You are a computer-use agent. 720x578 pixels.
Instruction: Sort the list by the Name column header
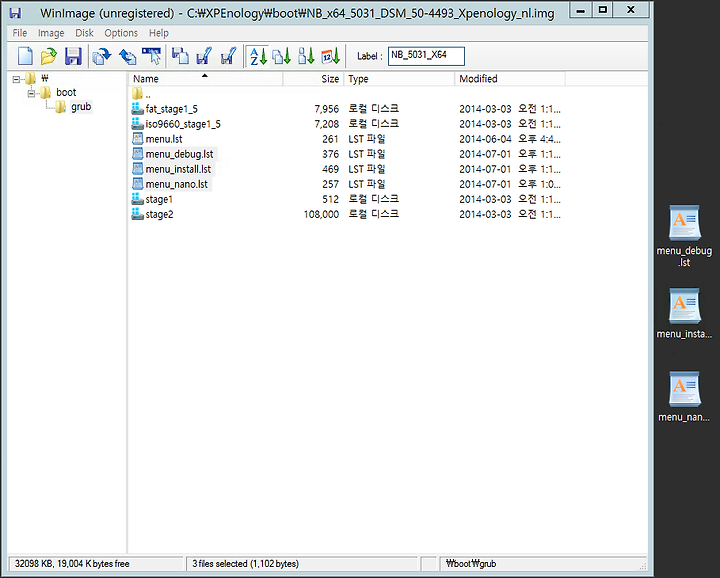[x=205, y=79]
